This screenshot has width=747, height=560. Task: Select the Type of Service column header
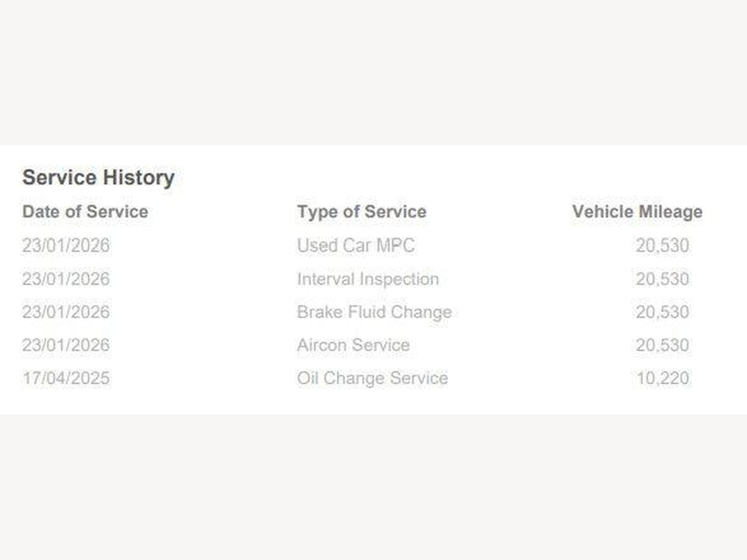361,212
